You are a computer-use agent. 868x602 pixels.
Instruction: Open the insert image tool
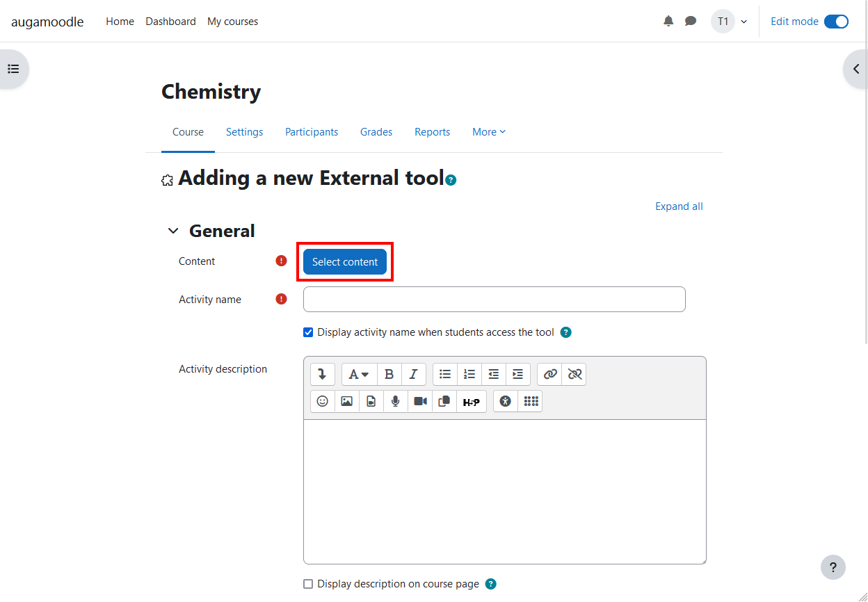346,401
